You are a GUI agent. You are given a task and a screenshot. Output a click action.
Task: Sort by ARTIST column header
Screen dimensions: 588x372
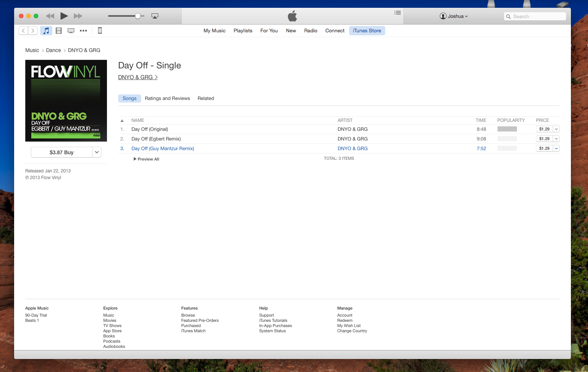click(x=345, y=120)
